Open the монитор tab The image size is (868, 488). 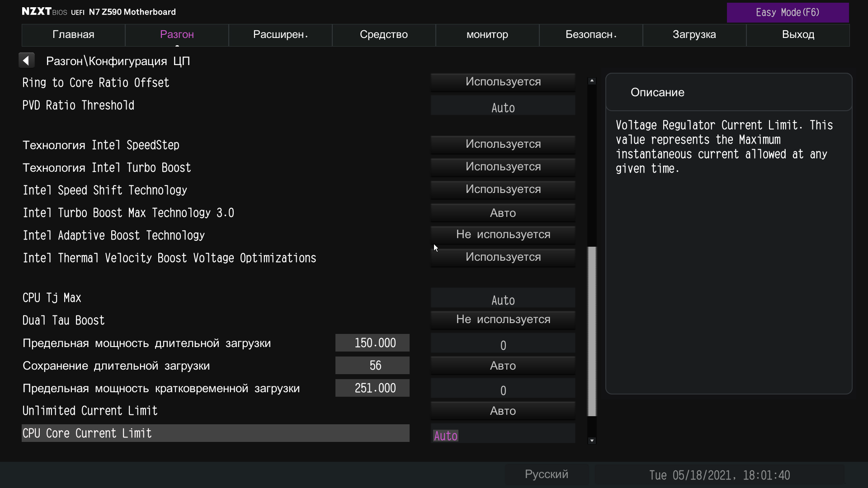487,35
